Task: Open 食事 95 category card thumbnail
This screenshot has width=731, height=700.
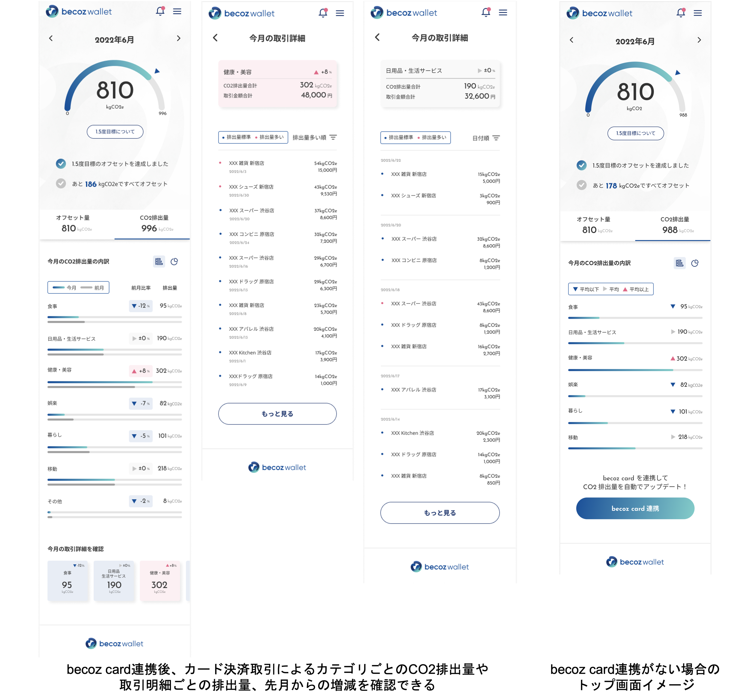Action: click(x=67, y=581)
